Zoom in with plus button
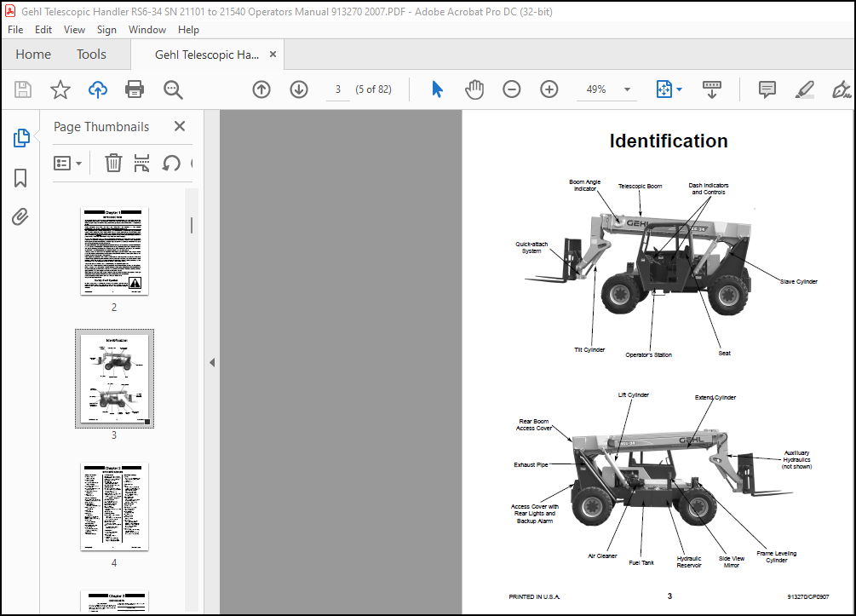 549,89
